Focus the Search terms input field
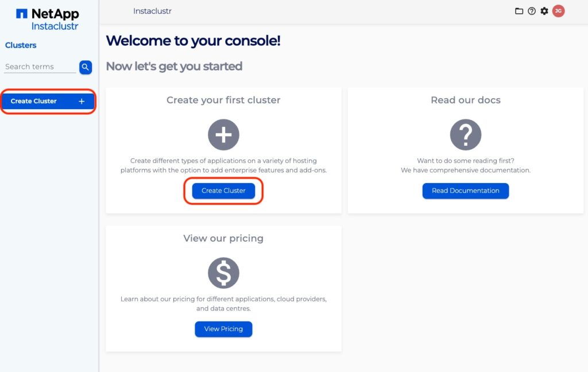Viewport: 588px width, 372px height. coord(40,67)
